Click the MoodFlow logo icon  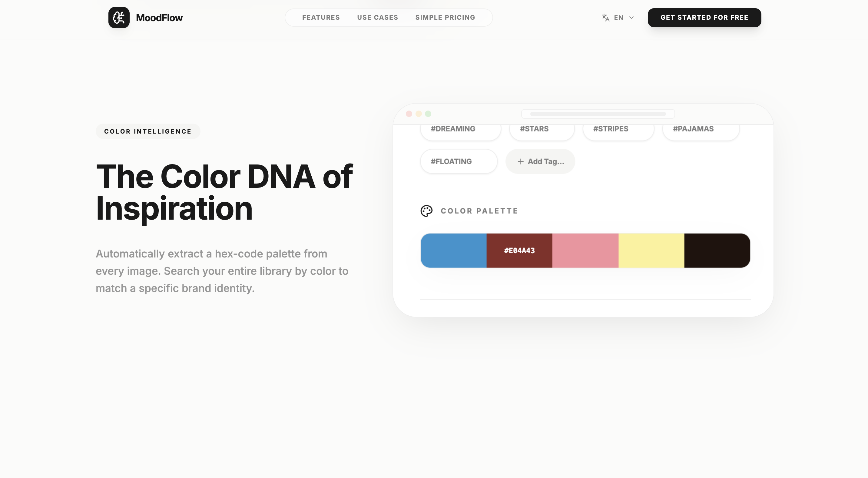point(119,18)
